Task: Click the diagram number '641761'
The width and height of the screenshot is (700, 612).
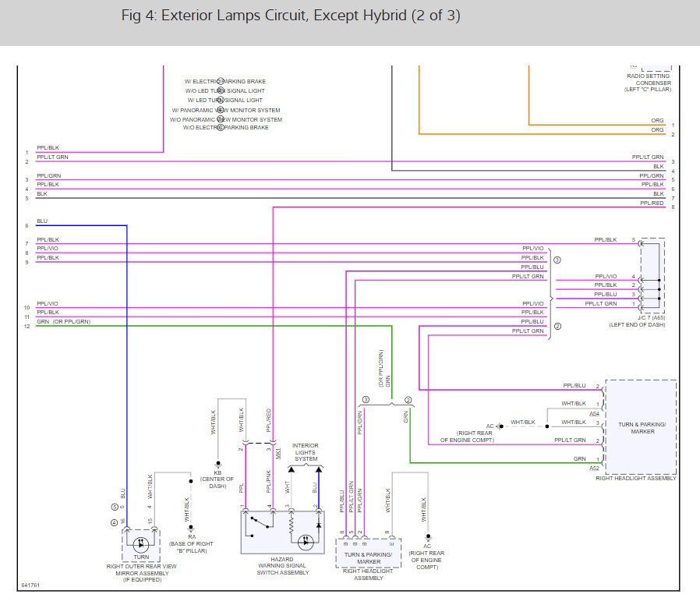Action: click(x=30, y=585)
